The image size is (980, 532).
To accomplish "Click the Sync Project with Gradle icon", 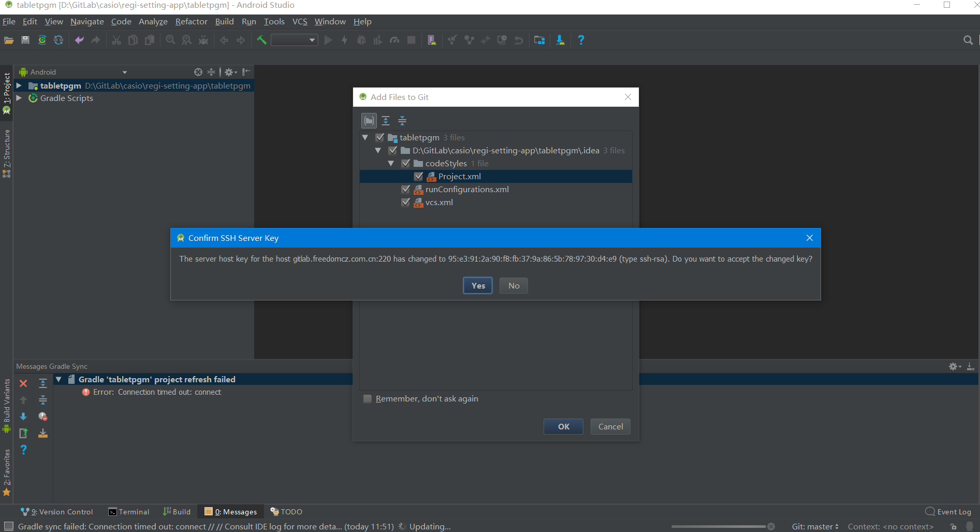I will [42, 40].
